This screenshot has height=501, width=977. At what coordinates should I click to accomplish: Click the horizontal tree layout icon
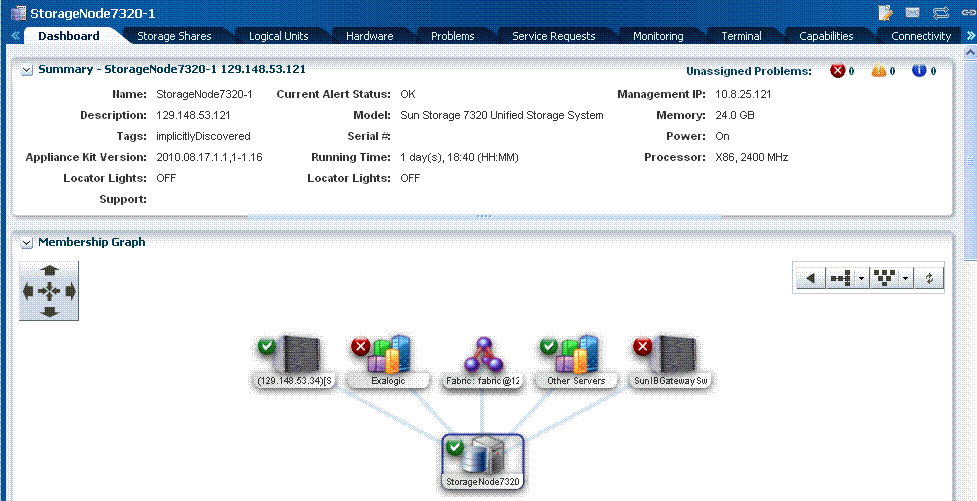841,279
